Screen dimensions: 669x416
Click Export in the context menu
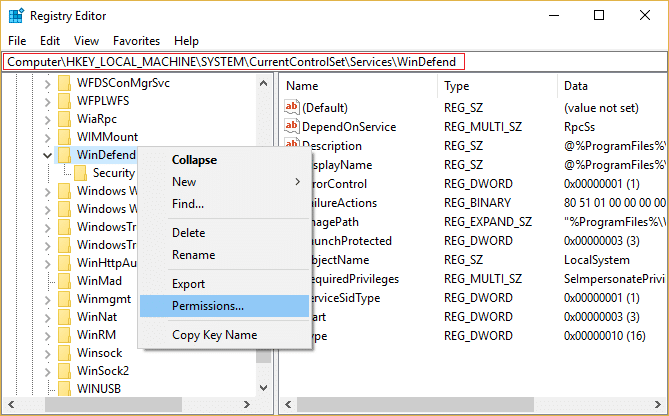point(188,284)
